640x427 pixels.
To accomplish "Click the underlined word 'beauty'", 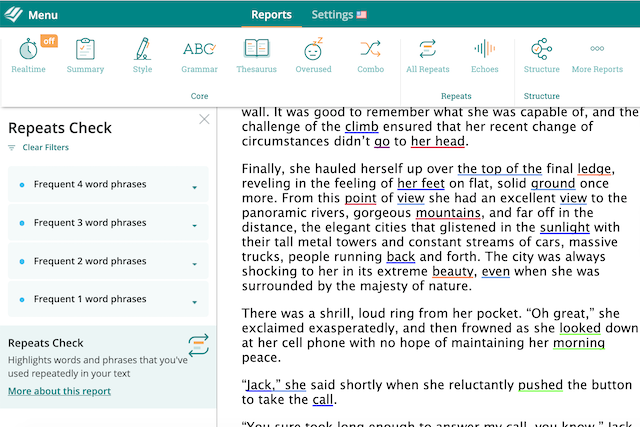I will pyautogui.click(x=453, y=271).
